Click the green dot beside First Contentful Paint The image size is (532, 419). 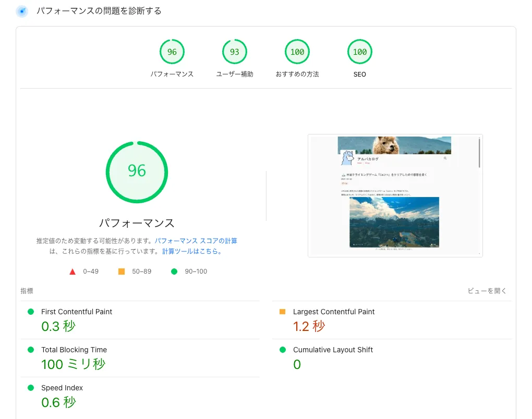click(x=31, y=312)
